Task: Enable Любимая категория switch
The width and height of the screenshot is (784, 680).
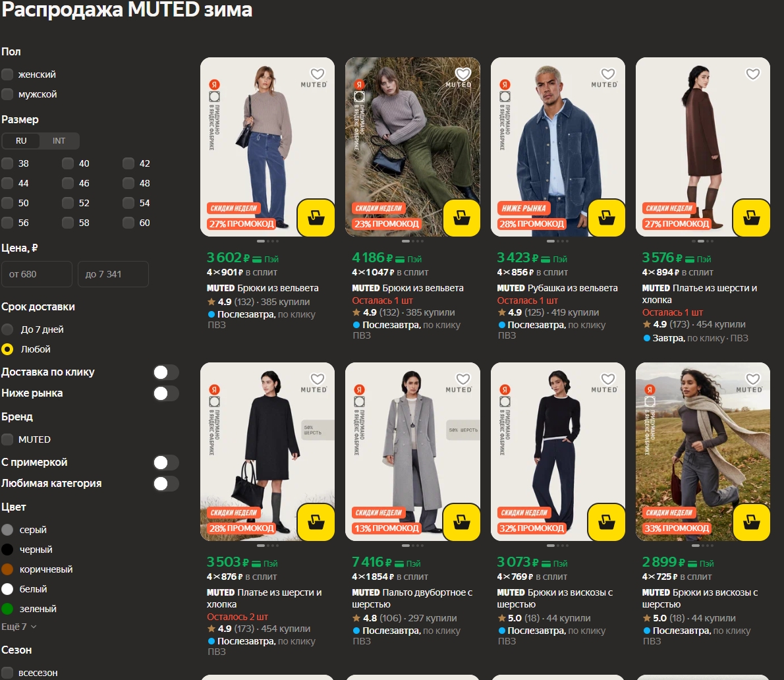Action: pos(166,484)
